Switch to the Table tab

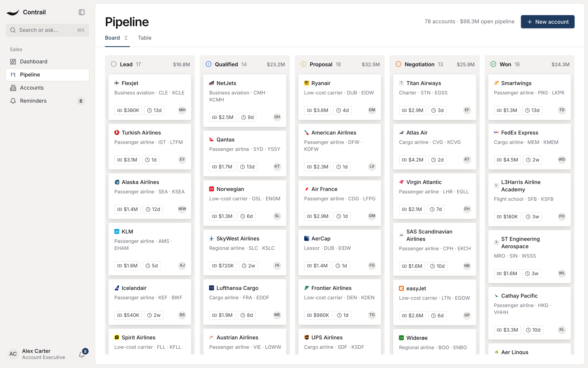tap(145, 38)
